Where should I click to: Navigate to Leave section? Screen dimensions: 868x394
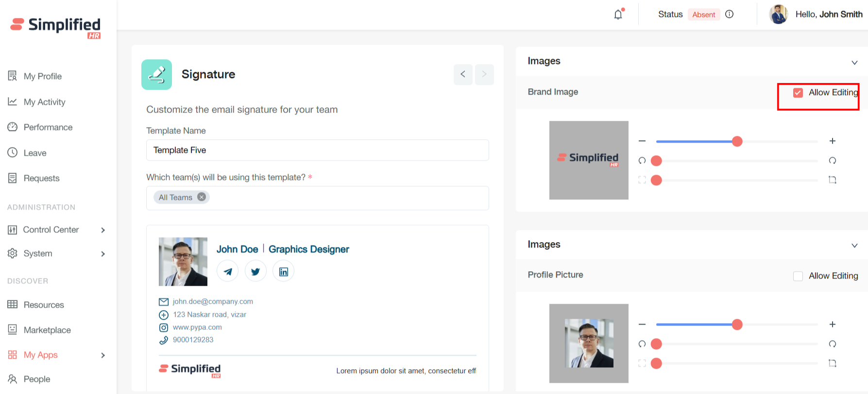click(35, 153)
